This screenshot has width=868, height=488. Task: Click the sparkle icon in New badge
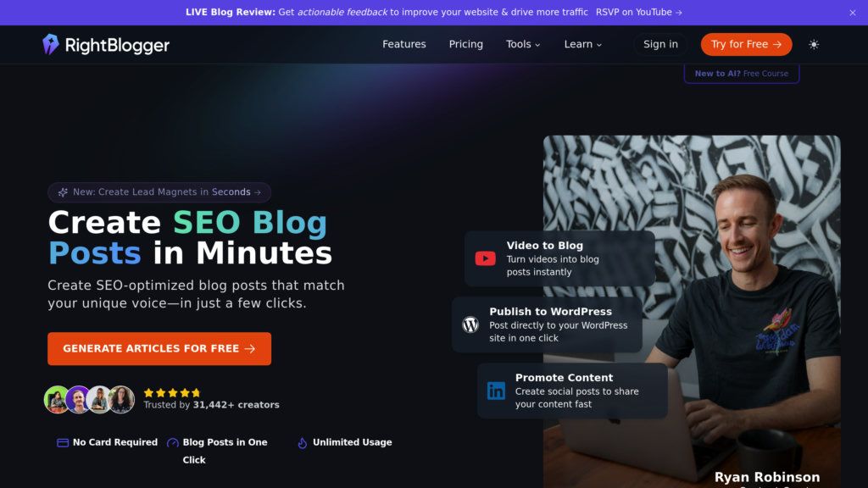coord(63,192)
